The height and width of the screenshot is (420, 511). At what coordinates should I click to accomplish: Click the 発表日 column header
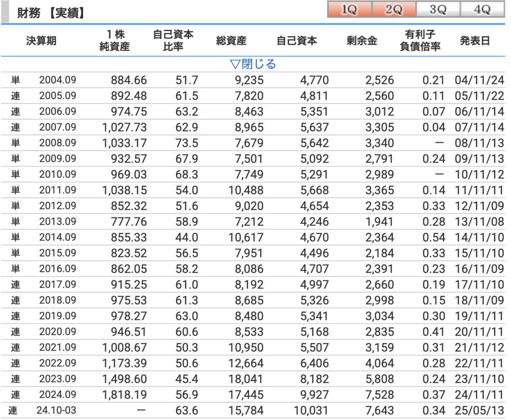click(475, 41)
